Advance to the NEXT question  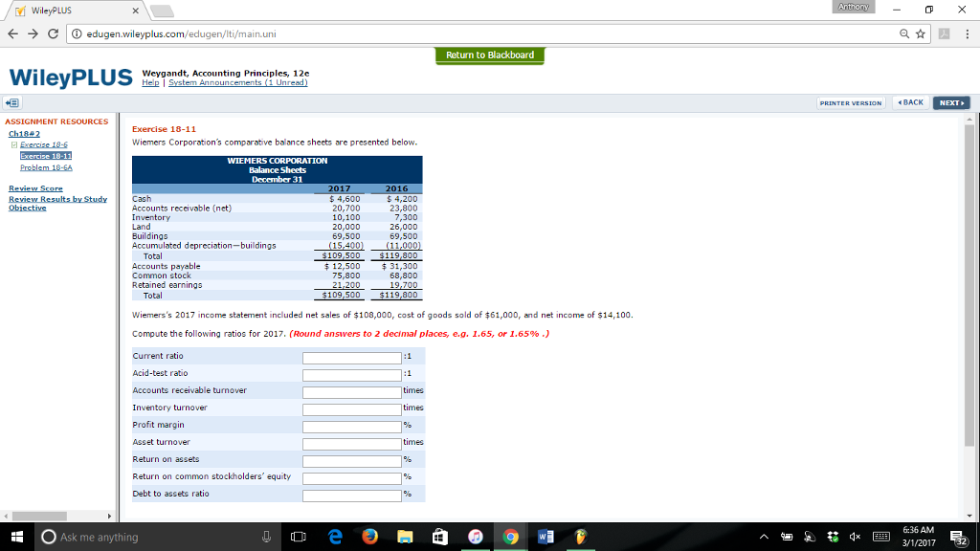click(951, 103)
